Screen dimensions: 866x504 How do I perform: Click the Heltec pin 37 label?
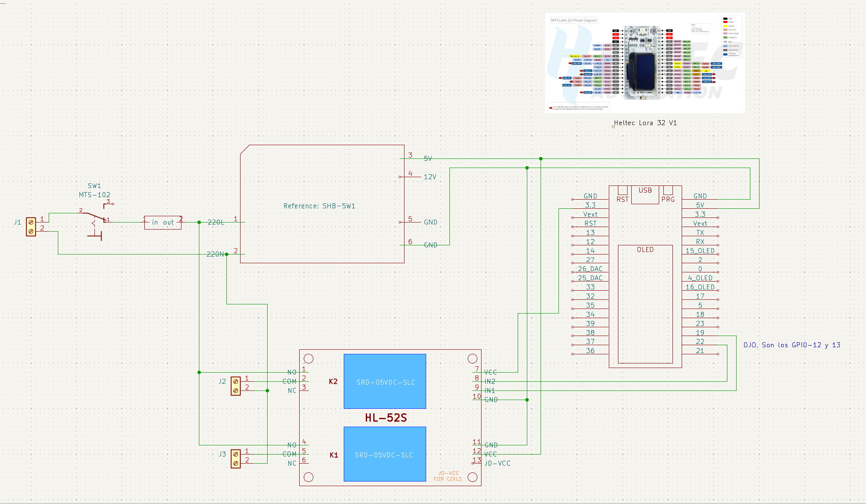click(x=590, y=341)
